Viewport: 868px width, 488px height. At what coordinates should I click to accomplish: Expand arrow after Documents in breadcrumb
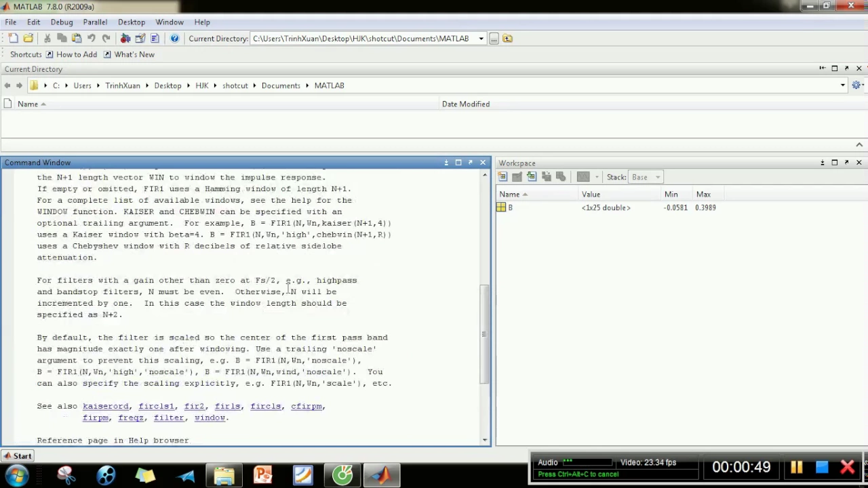(x=307, y=85)
